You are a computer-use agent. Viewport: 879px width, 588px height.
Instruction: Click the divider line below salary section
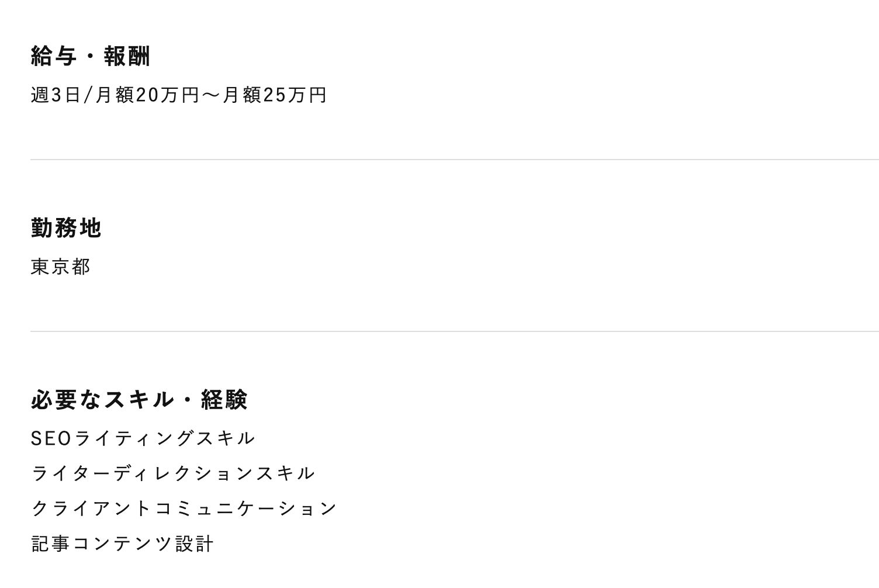point(455,160)
